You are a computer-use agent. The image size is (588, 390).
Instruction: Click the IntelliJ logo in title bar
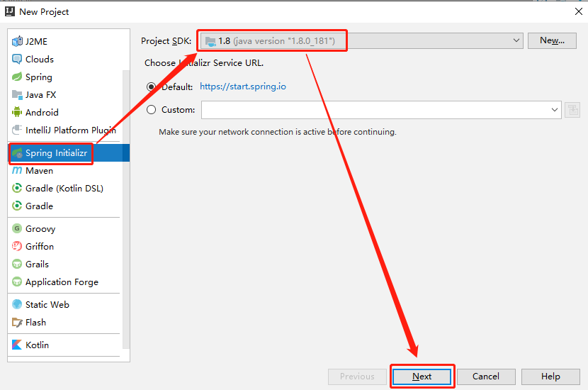[10, 11]
